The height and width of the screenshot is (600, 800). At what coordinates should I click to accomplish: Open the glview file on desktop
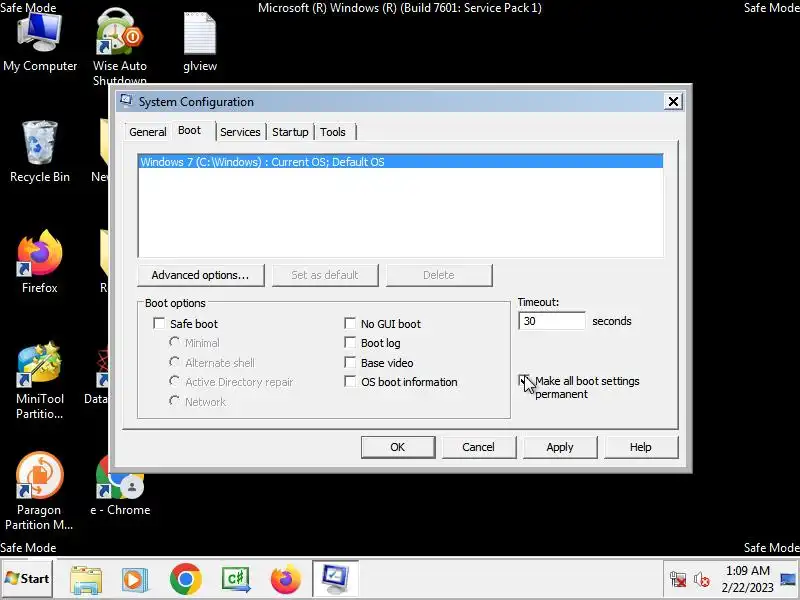coord(200,42)
